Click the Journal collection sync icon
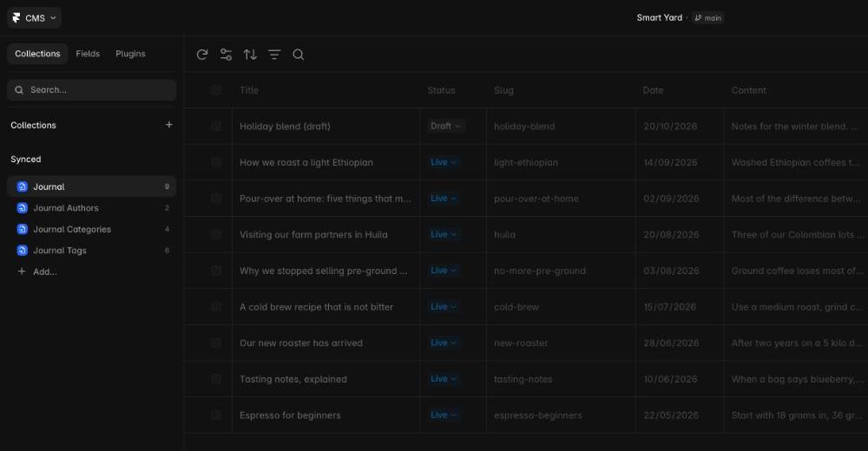Image resolution: width=868 pixels, height=451 pixels. pos(23,186)
